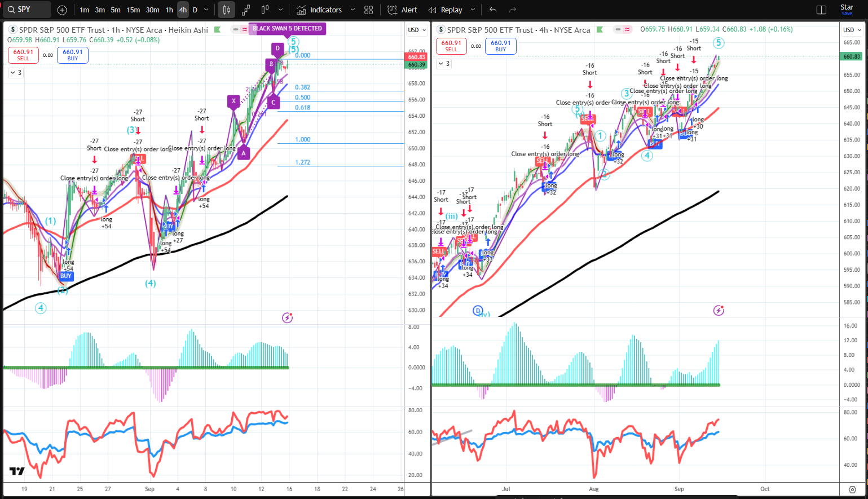Click the 660.91 BUY button on 4h chart
The width and height of the screenshot is (868, 499).
coord(501,46)
